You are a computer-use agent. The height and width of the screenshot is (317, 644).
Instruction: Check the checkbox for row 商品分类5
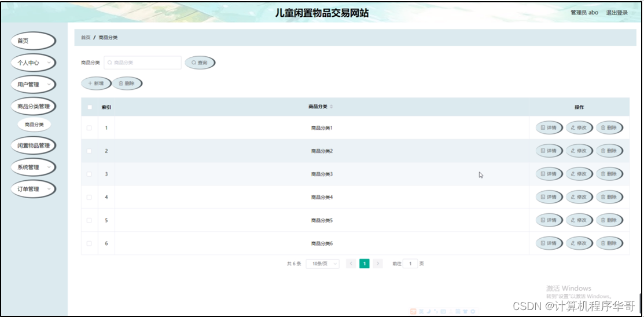click(x=89, y=220)
